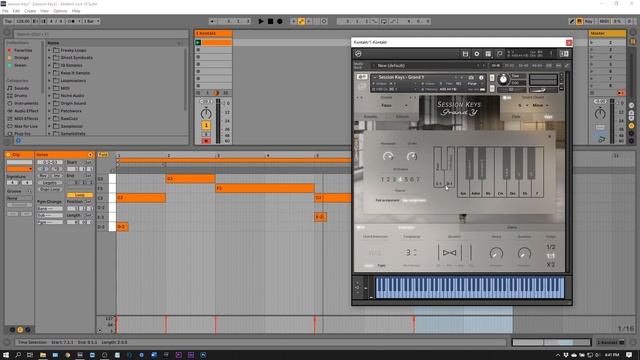Image resolution: width=640 pixels, height=360 pixels.
Task: Click the Kontakt master Tune knob
Action: (x=503, y=80)
